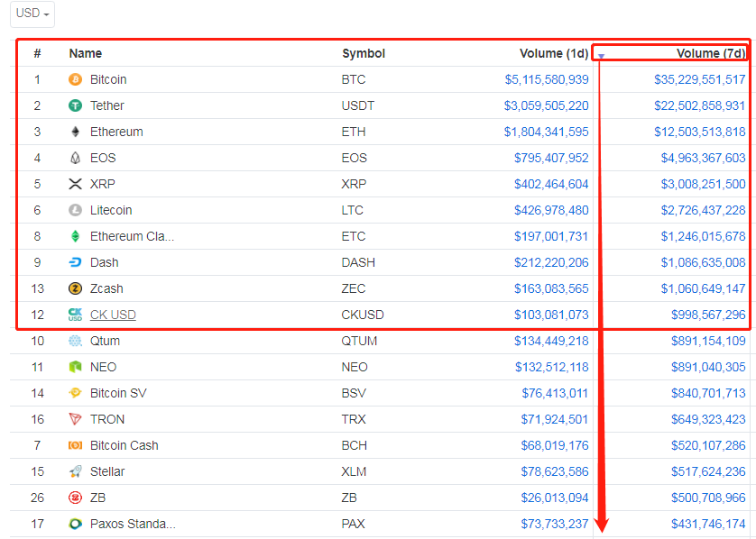The width and height of the screenshot is (756, 539).
Task: Toggle sort arrow on Volume (7d)
Action: point(601,57)
